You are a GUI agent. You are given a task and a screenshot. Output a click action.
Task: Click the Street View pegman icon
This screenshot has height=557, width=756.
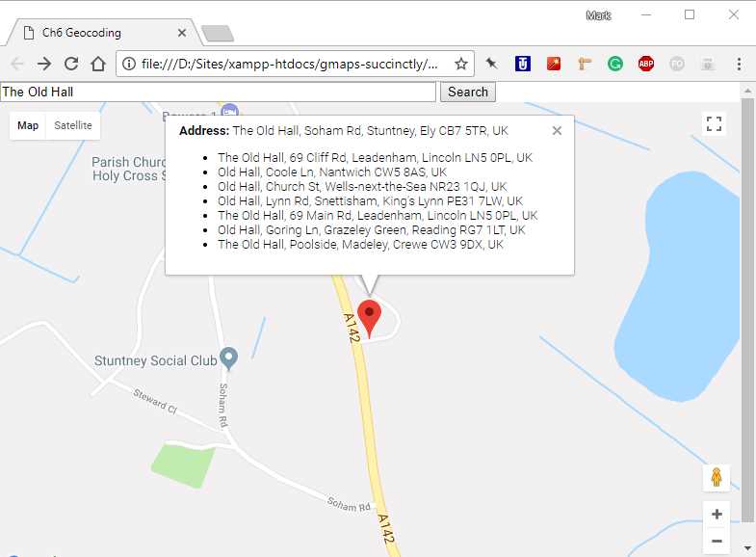[717, 477]
